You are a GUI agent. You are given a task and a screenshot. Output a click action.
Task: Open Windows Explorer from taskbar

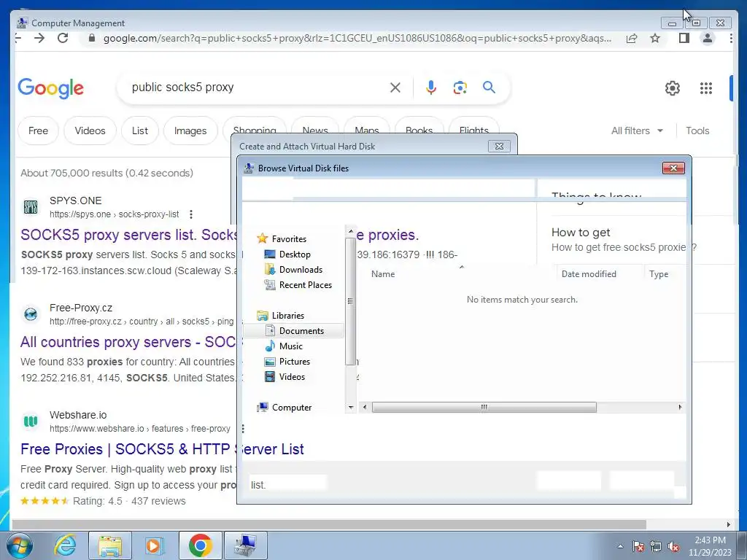pyautogui.click(x=110, y=545)
